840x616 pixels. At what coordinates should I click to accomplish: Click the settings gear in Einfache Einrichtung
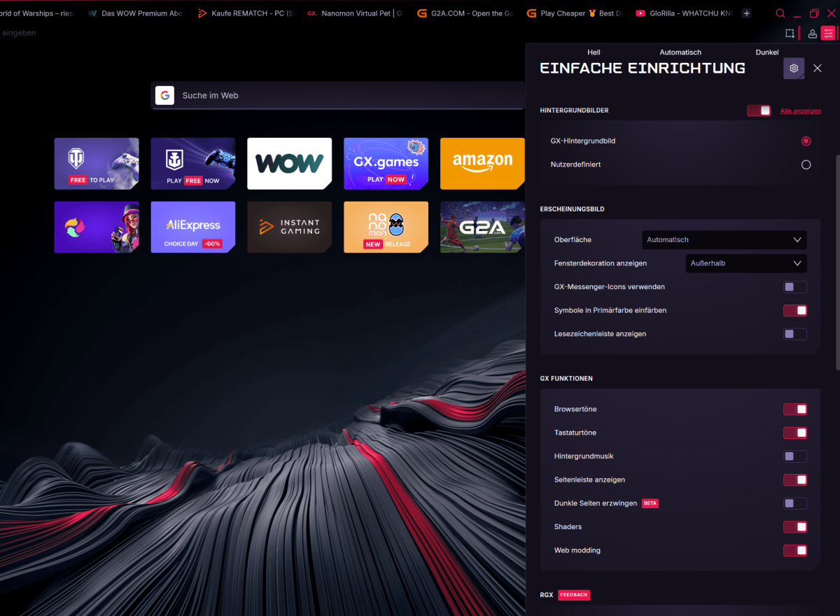pyautogui.click(x=793, y=68)
